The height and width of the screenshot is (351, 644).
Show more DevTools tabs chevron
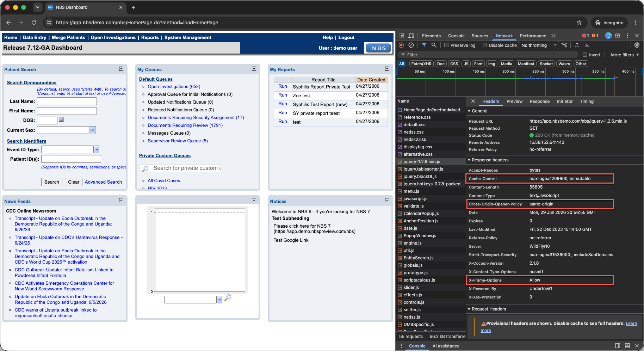point(553,36)
